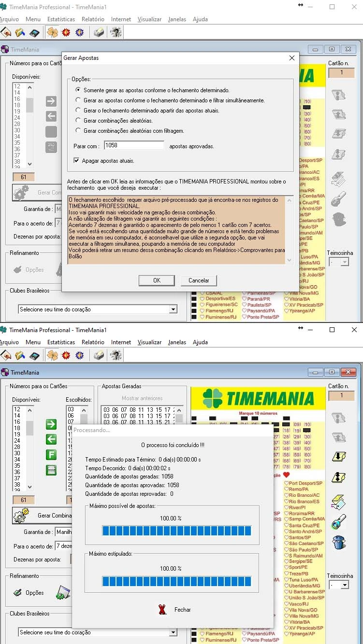Open Estatísticas menu in the upper window
The image size is (363, 644).
(x=61, y=19)
